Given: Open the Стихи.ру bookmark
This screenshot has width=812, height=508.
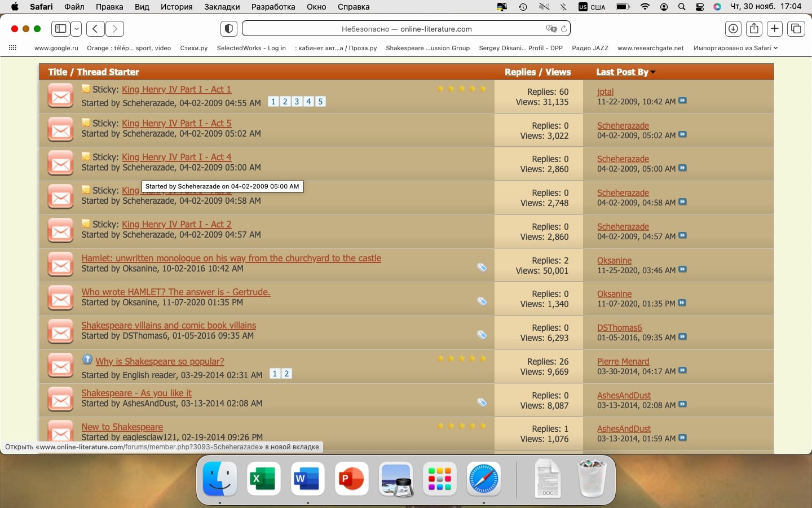Looking at the screenshot, I should (194, 48).
